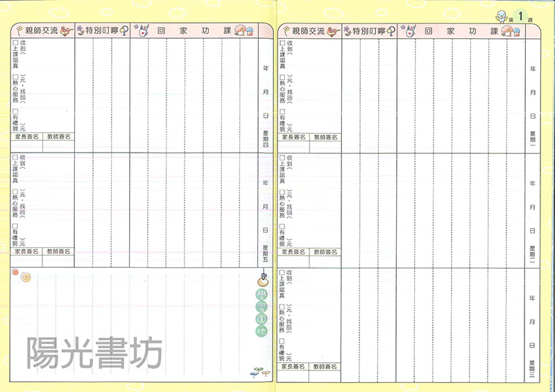Click the 家長簽名 box in the 星期五 section
Viewport: 555px width, 392px height.
click(x=28, y=253)
